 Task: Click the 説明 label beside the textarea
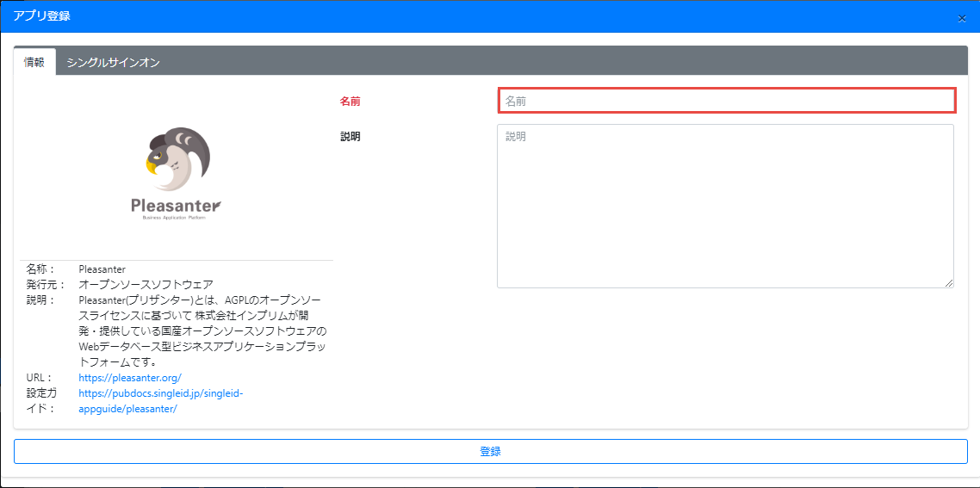(x=350, y=136)
